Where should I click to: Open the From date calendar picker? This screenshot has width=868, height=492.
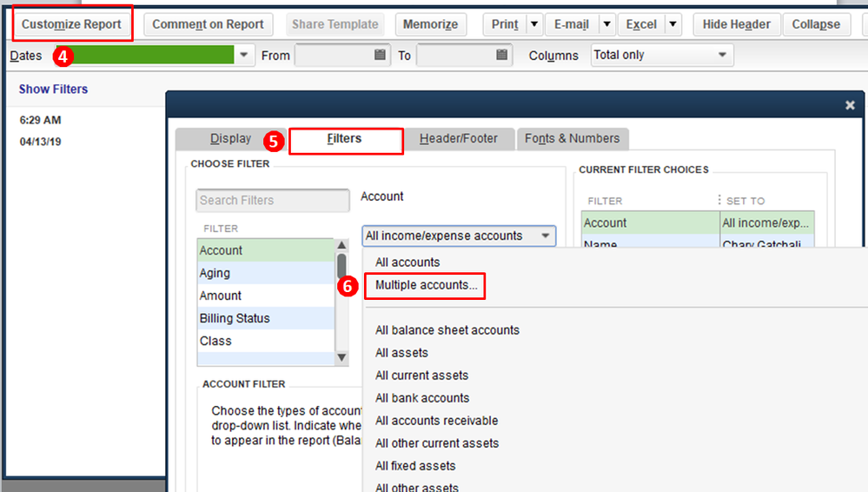(380, 55)
